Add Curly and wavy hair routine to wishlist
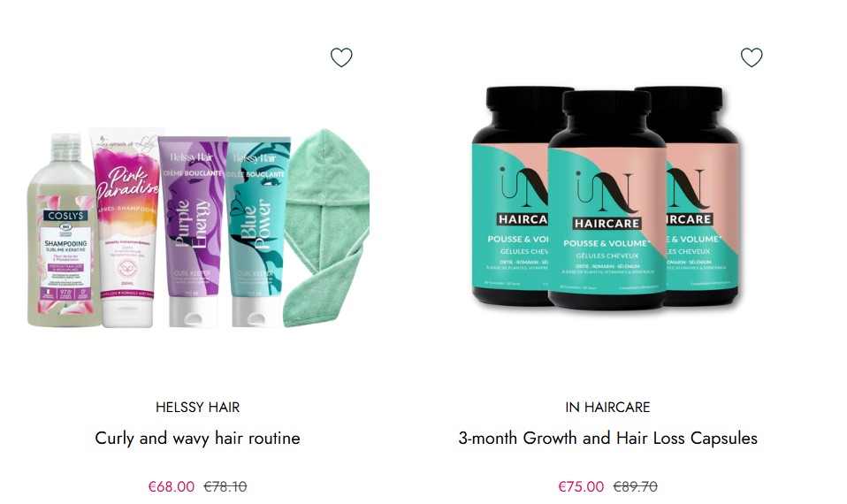This screenshot has width=847, height=504. pos(341,57)
